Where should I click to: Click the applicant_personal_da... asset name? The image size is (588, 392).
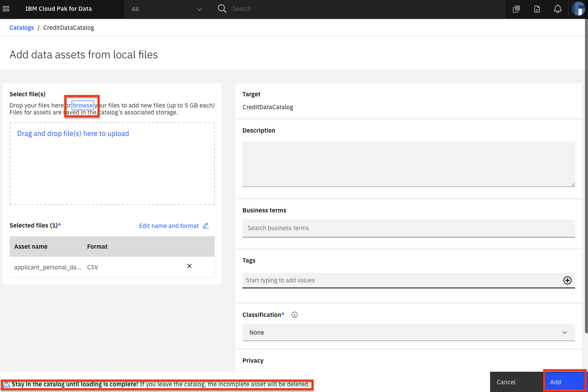(47, 267)
